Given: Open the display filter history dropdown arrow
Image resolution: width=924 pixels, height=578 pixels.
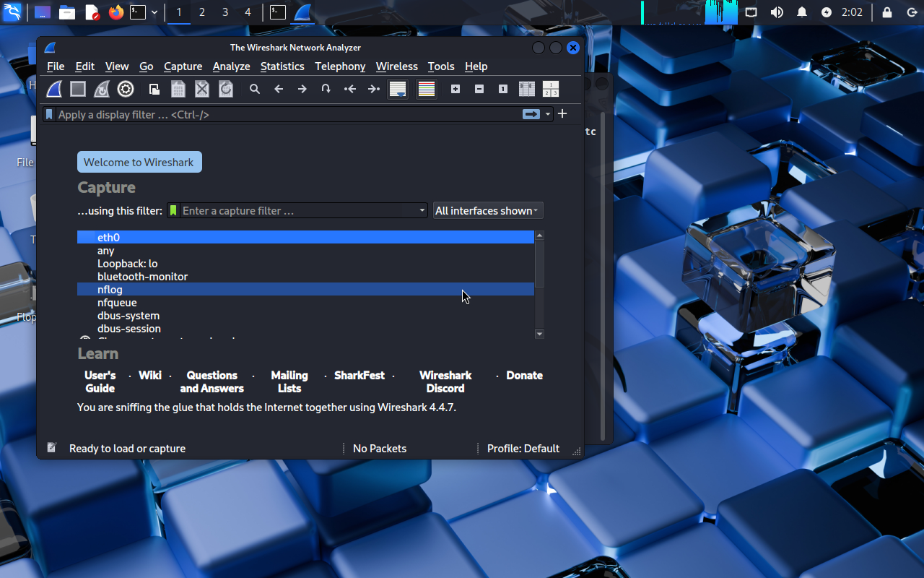Looking at the screenshot, I should click(548, 114).
